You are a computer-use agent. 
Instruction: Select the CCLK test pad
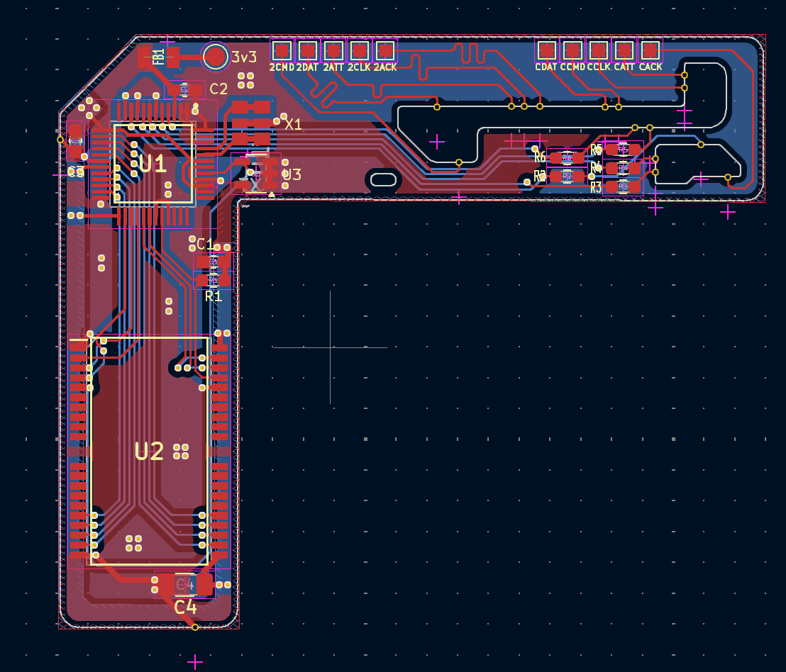pos(599,50)
